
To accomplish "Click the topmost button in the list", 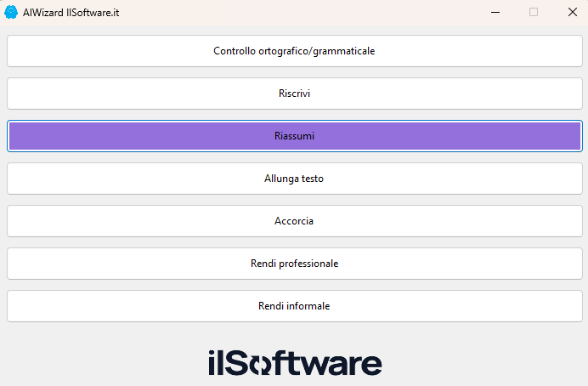I will (x=294, y=51).
